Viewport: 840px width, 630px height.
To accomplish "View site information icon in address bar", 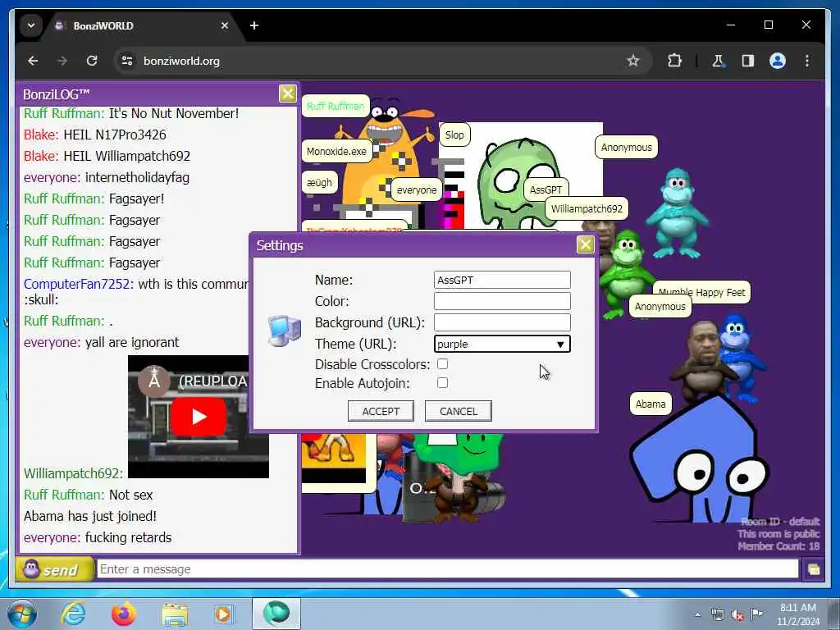I will [x=127, y=61].
